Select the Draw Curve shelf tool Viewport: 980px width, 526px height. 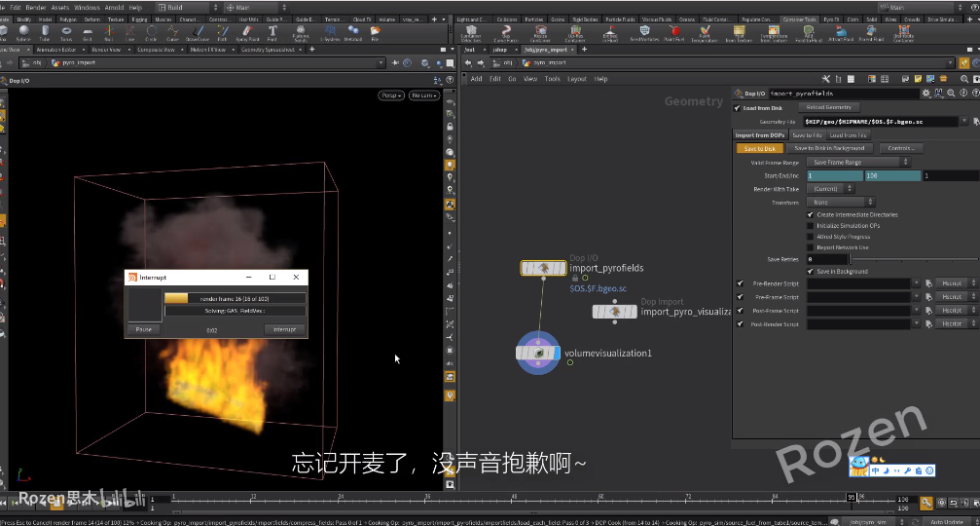pyautogui.click(x=198, y=32)
